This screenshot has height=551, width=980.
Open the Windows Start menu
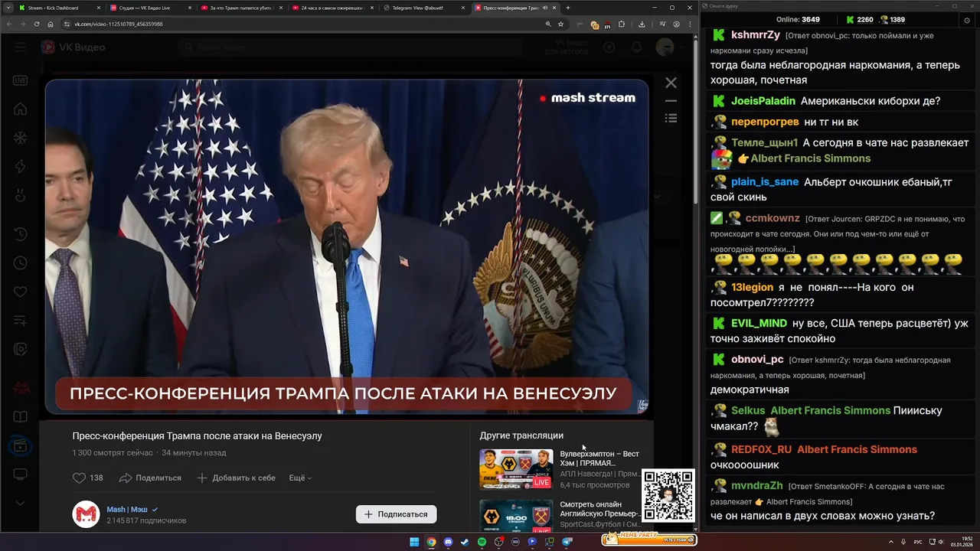[x=414, y=542]
